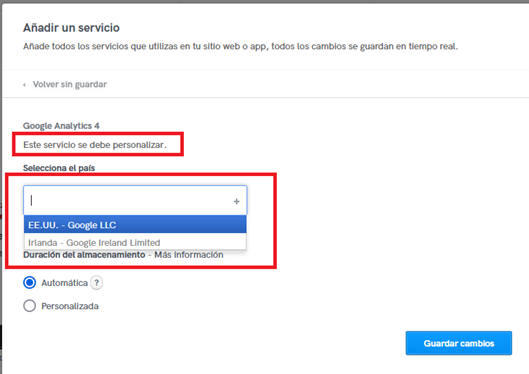529x374 pixels.
Task: Click the Selecciona el país label
Action: 59,168
